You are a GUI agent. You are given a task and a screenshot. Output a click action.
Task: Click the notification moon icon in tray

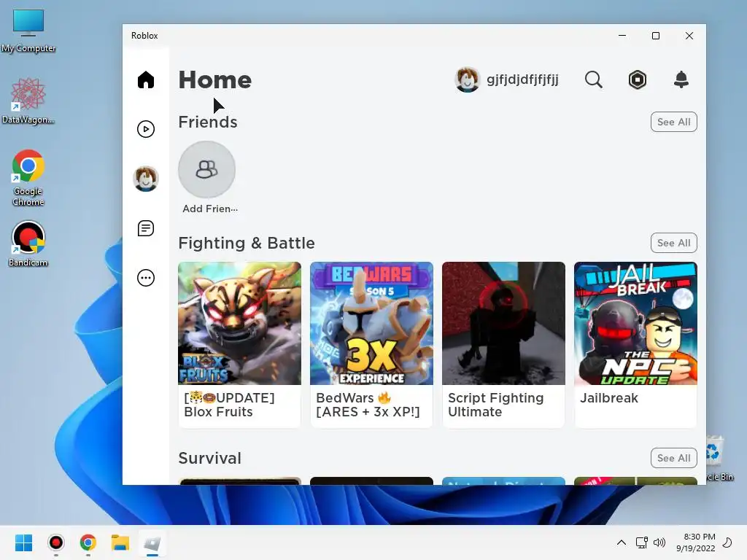[727, 542]
